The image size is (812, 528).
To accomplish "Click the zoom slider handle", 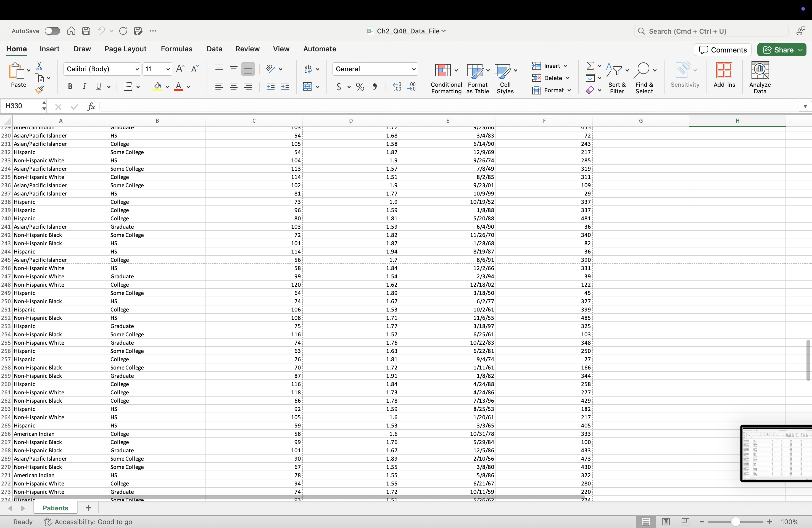I will pos(735,522).
